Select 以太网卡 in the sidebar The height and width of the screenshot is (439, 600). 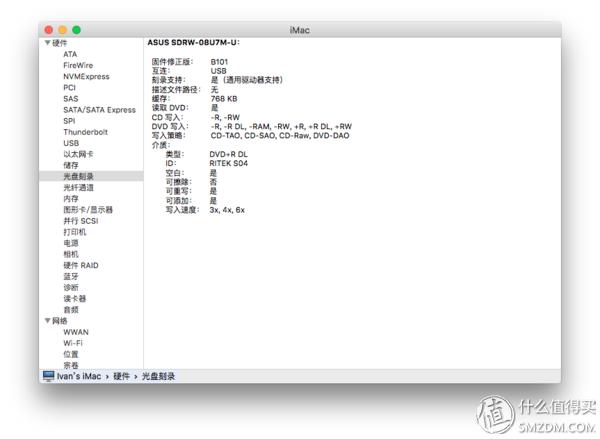(78, 154)
